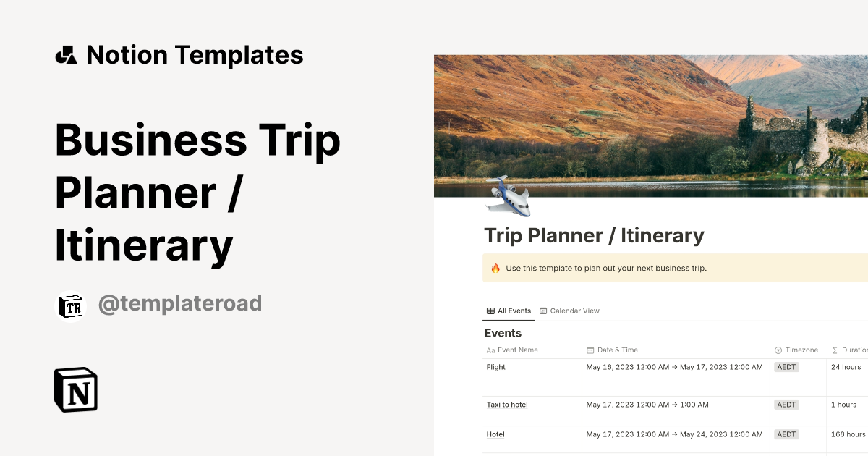Open the AEDT timezone option for Hotel

(786, 434)
